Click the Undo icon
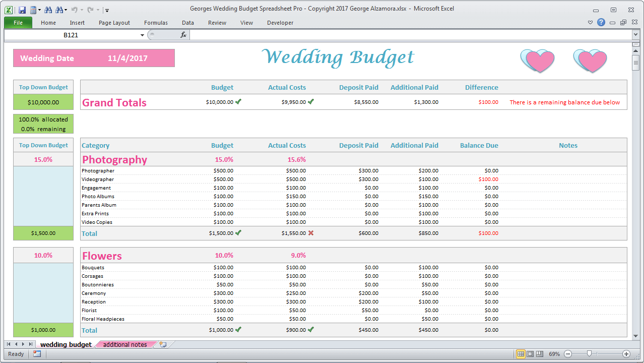Viewport: 644px width, 363px height. click(x=74, y=9)
